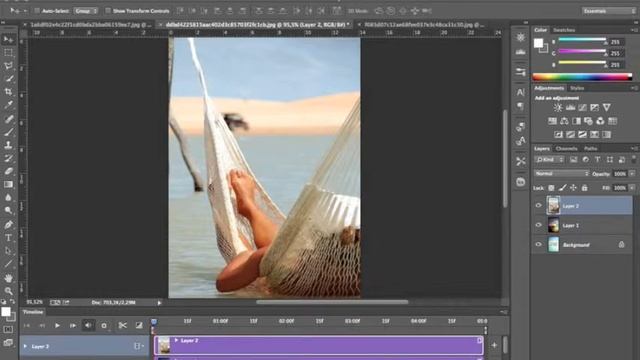
Task: Select the Move tool in the toolbox
Action: pyautogui.click(x=8, y=40)
